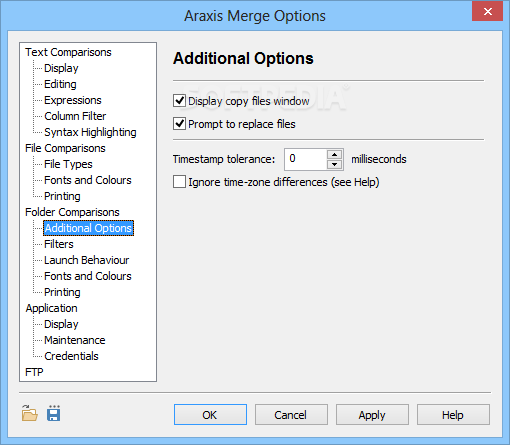Open the Filters options page
This screenshot has width=510, height=445.
coord(59,244)
